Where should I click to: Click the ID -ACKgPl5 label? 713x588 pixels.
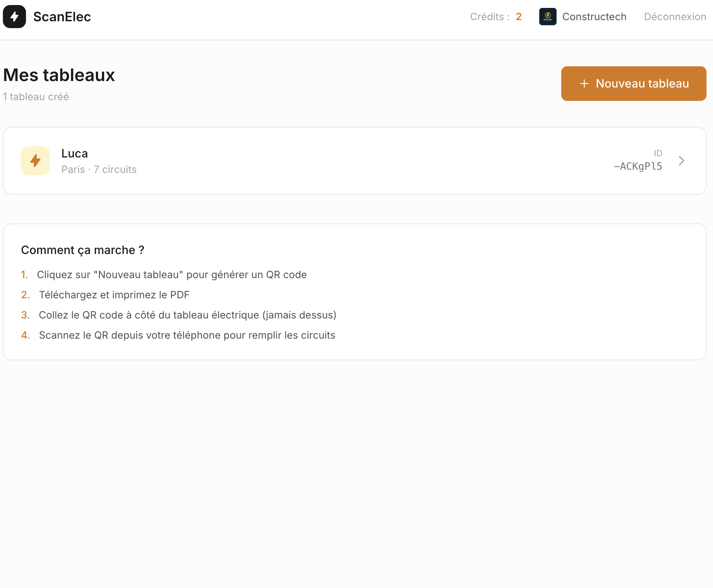[x=638, y=166]
